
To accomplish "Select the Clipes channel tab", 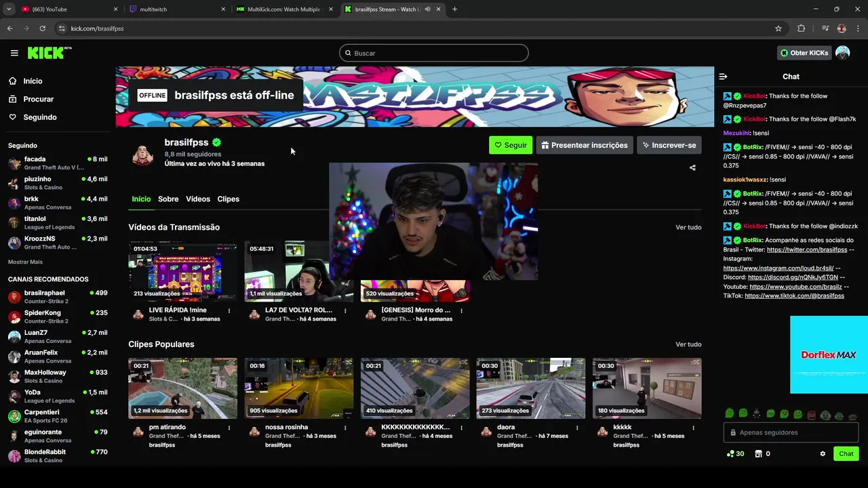I will coord(229,199).
